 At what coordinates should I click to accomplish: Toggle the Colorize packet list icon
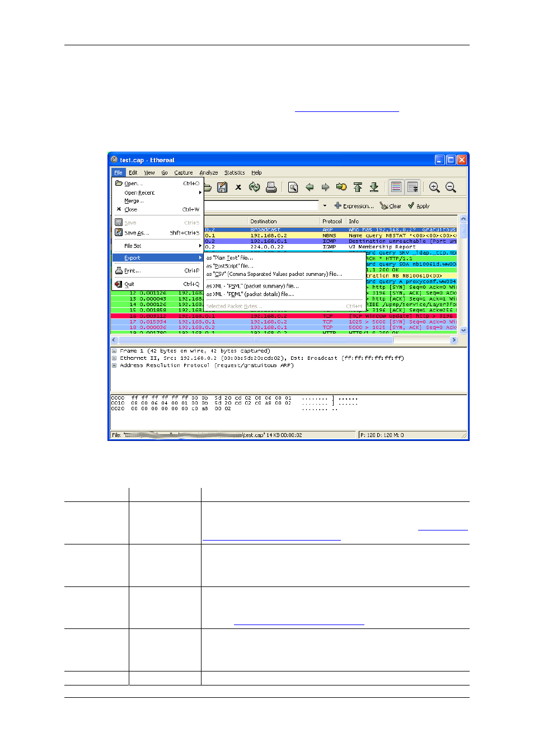pos(396,187)
